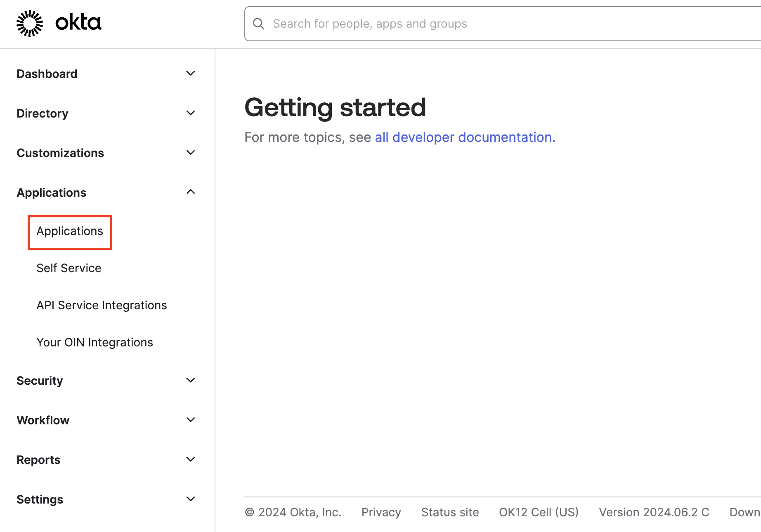Open the Privacy footer link
This screenshot has height=532, width=761.
pyautogui.click(x=381, y=512)
